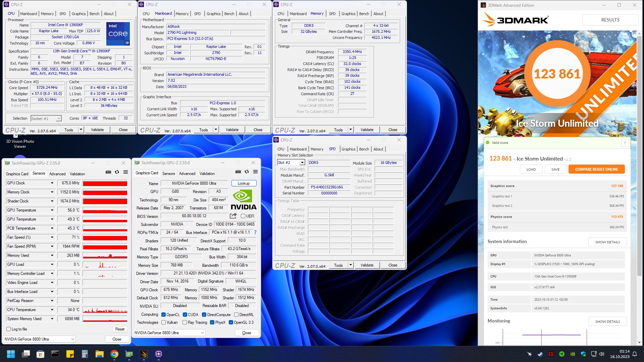The height and width of the screenshot is (362, 644).
Task: Click the Intel Core i9 logo in CPU-Z
Action: click(118, 34)
